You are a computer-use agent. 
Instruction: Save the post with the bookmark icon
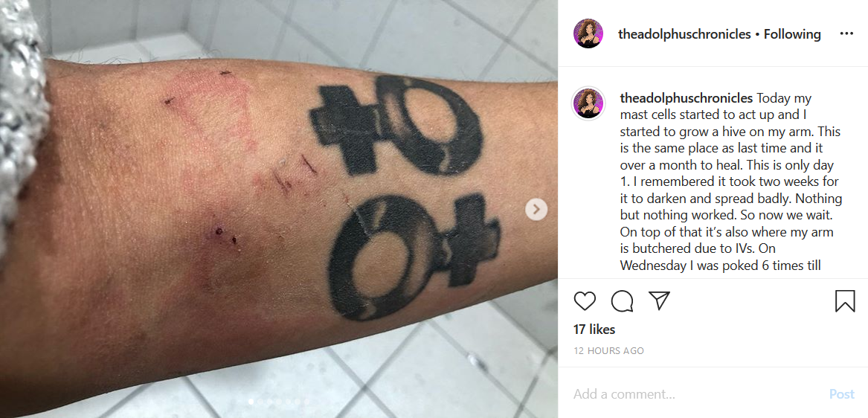[x=845, y=300]
